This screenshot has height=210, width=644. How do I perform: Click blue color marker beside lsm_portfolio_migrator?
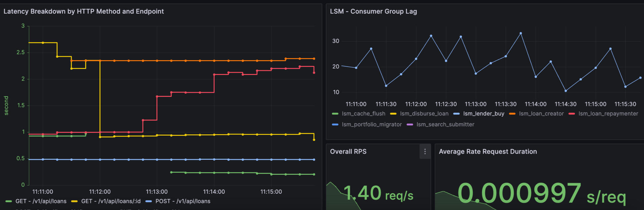click(x=335, y=124)
